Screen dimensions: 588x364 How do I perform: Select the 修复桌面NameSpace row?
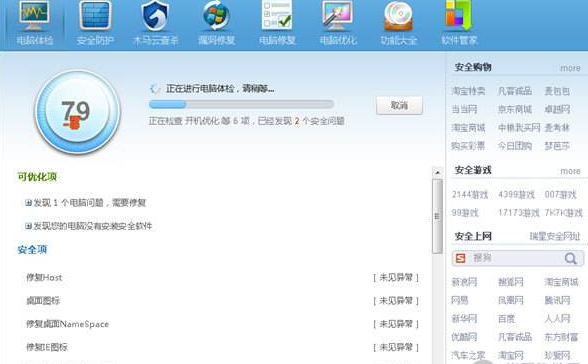(x=222, y=324)
